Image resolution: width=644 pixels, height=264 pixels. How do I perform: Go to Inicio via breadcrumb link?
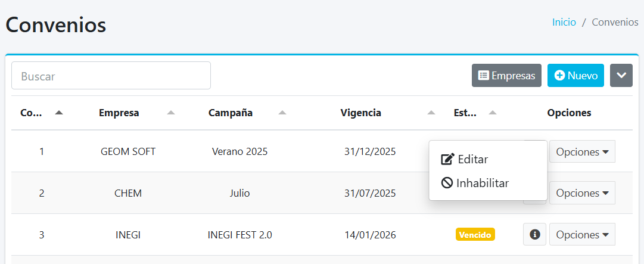pos(564,22)
